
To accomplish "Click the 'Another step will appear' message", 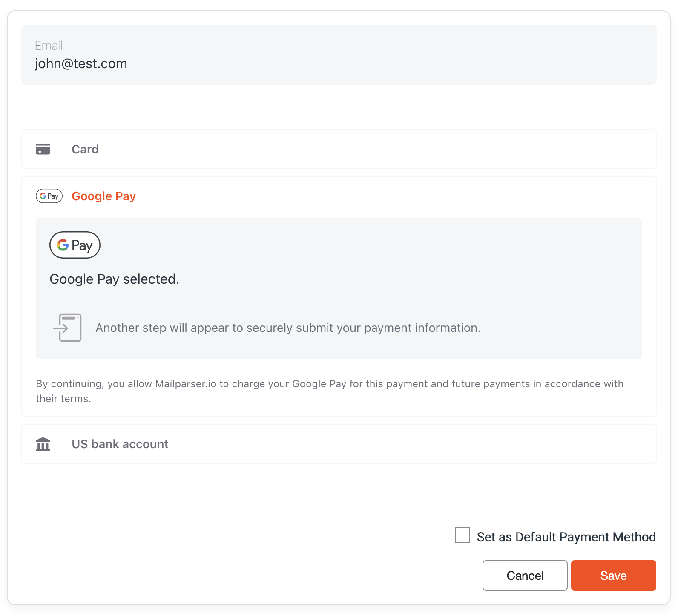I will tap(288, 328).
